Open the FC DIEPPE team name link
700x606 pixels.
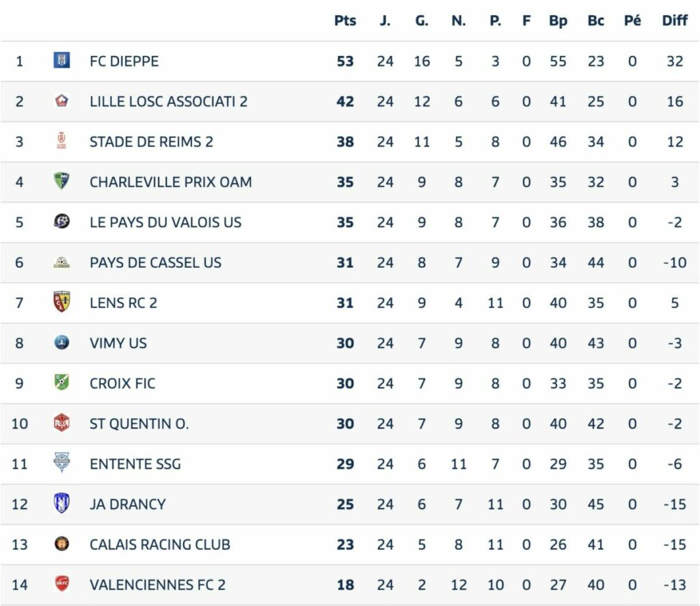point(124,61)
